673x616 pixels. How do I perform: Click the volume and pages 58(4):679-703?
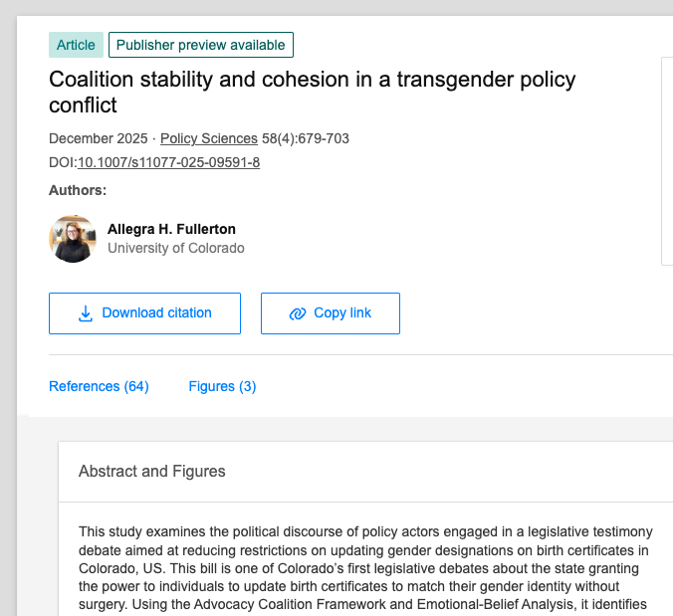(x=306, y=138)
